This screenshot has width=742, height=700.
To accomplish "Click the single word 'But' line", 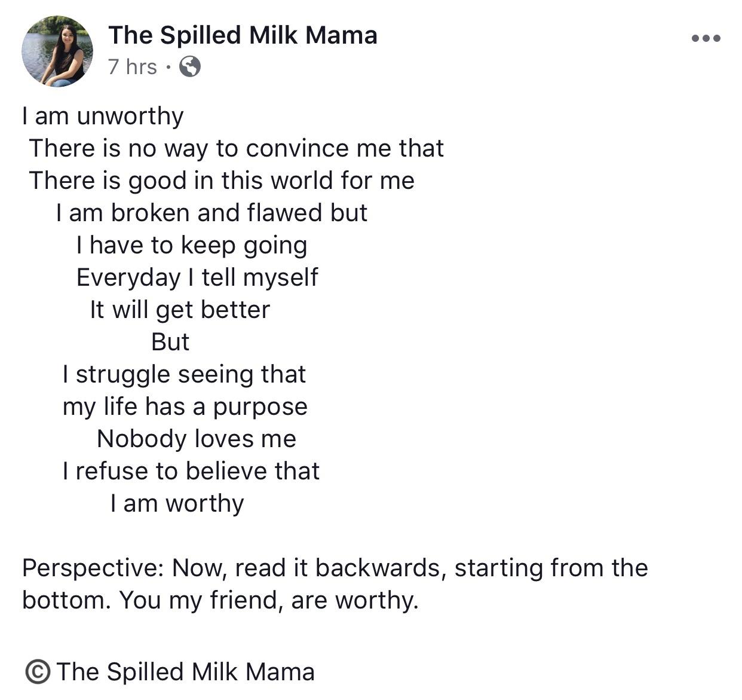I will coord(170,342).
